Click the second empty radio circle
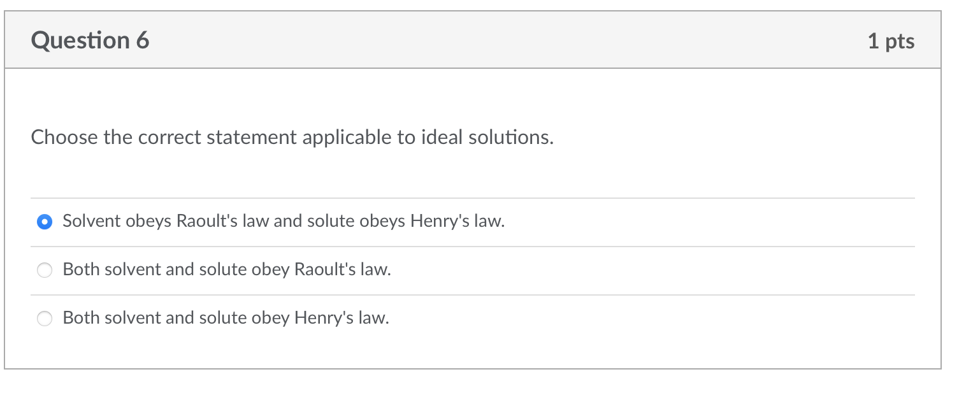Image resolution: width=980 pixels, height=395 pixels. [x=45, y=270]
